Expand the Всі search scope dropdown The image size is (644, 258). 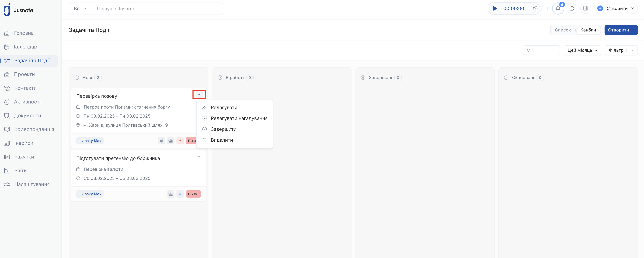coord(80,9)
